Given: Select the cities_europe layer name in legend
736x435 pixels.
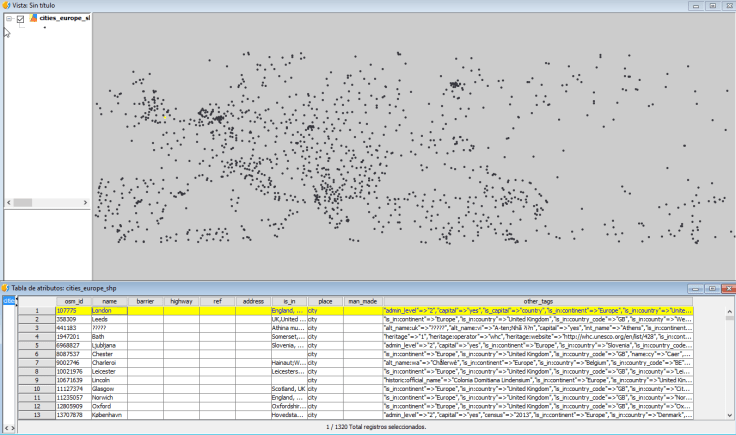Looking at the screenshot, I should point(65,18).
